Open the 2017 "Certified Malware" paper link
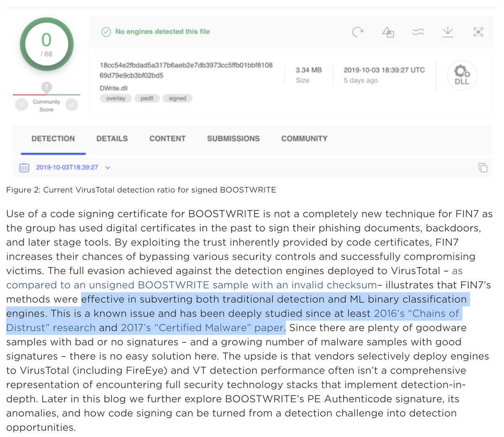 (x=203, y=328)
